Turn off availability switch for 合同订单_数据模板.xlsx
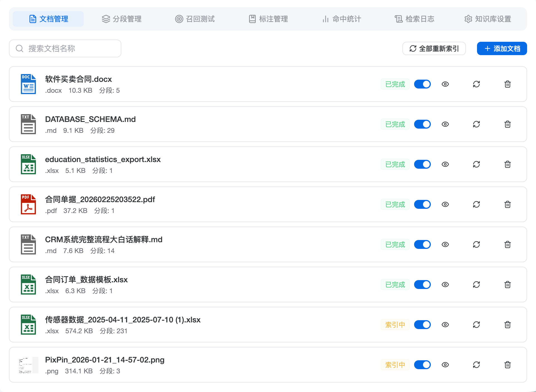This screenshot has height=392, width=536. click(x=422, y=285)
